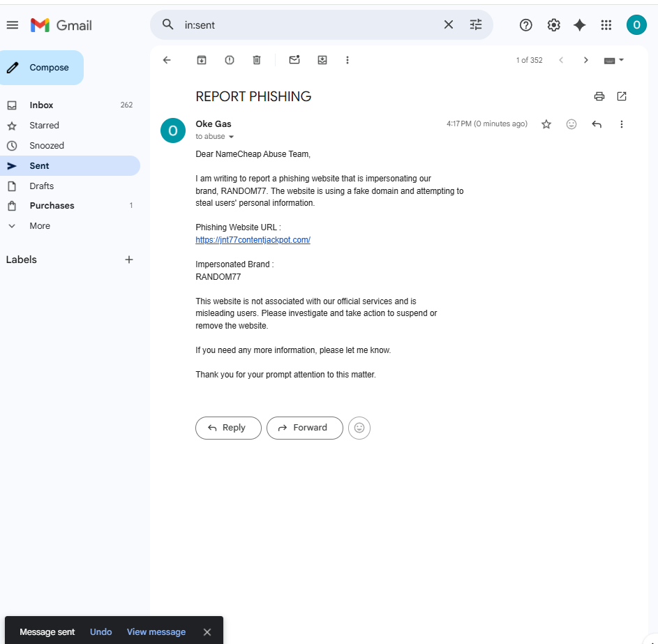This screenshot has height=644, width=658.
Task: Click the Labels section heading
Action: pyautogui.click(x=22, y=260)
